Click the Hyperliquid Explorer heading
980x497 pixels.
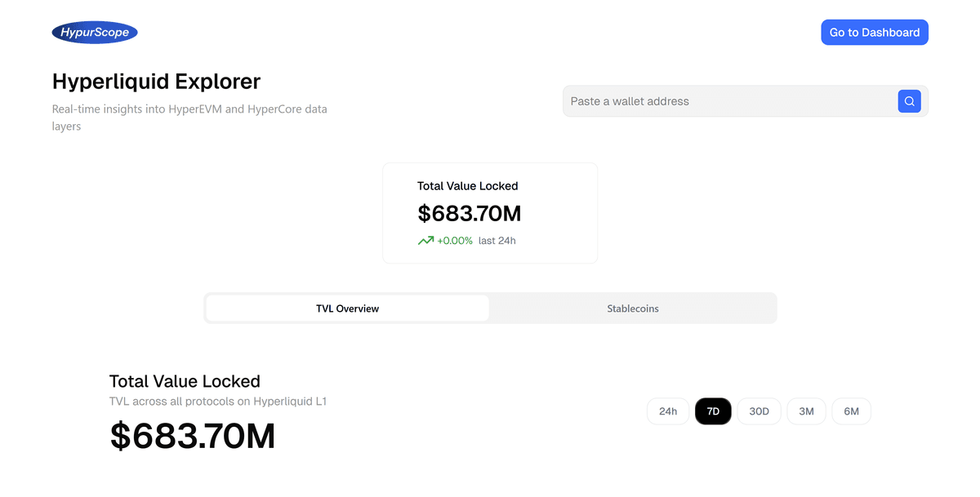pyautogui.click(x=156, y=82)
